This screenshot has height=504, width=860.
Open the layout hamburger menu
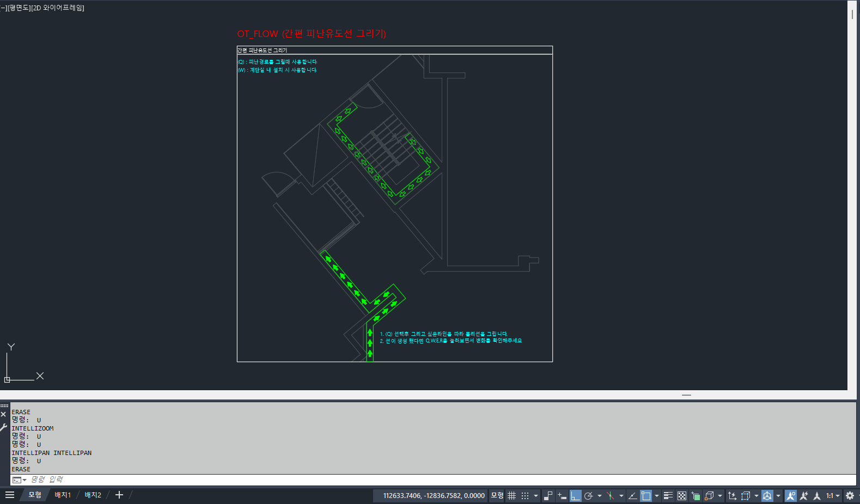[10, 495]
